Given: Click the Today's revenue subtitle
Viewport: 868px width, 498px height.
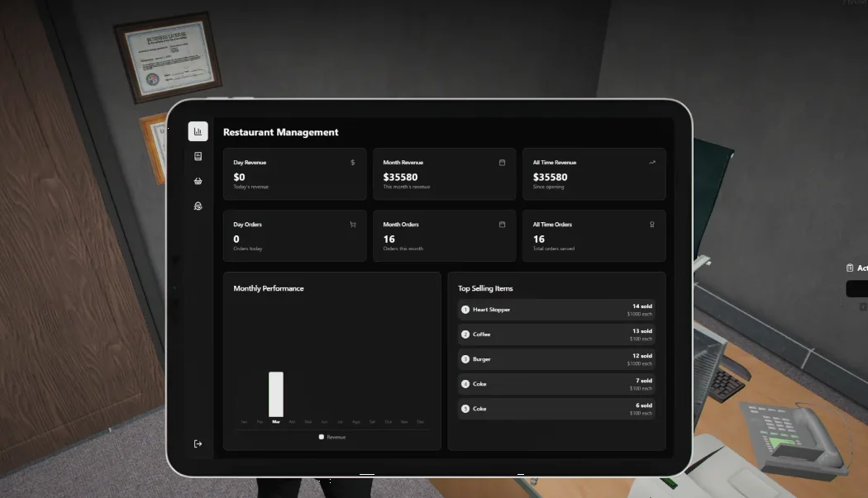Looking at the screenshot, I should pyautogui.click(x=250, y=187).
